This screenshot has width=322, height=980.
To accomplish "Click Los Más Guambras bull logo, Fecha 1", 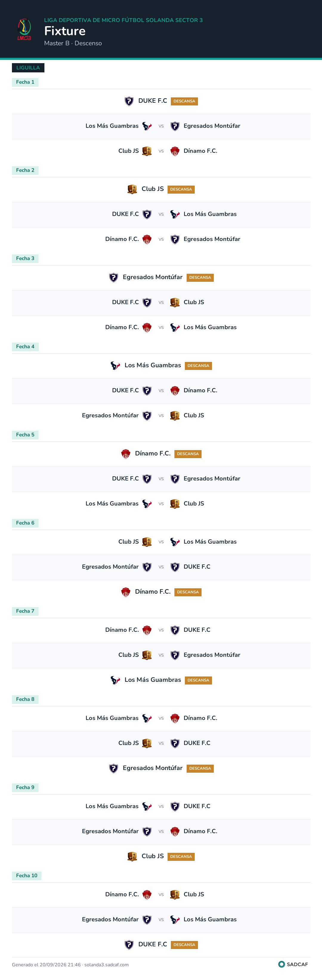I will tap(147, 126).
